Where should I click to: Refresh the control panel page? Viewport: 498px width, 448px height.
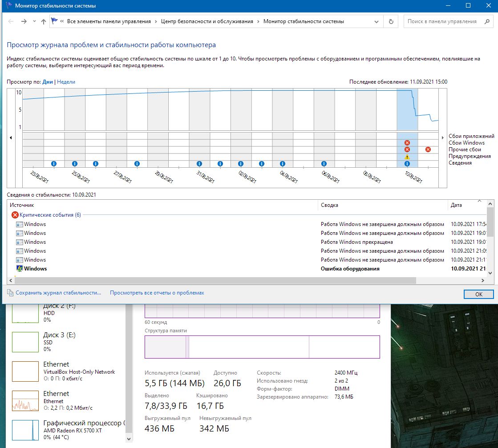[391, 21]
